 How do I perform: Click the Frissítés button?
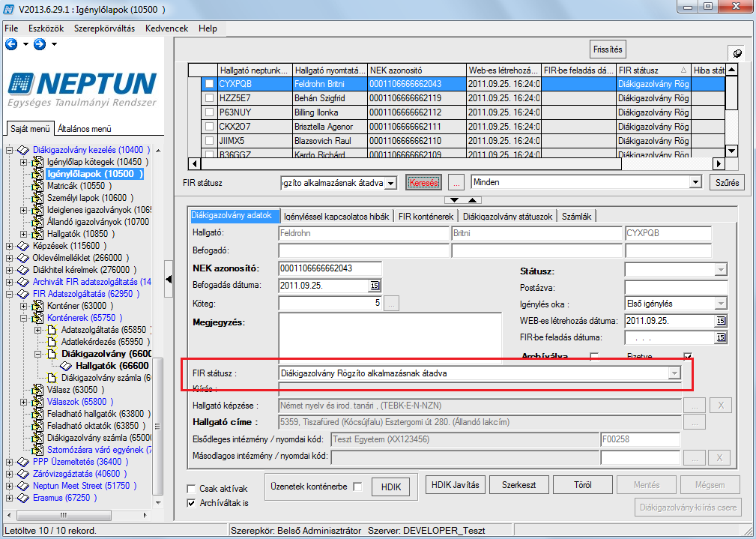(x=608, y=49)
